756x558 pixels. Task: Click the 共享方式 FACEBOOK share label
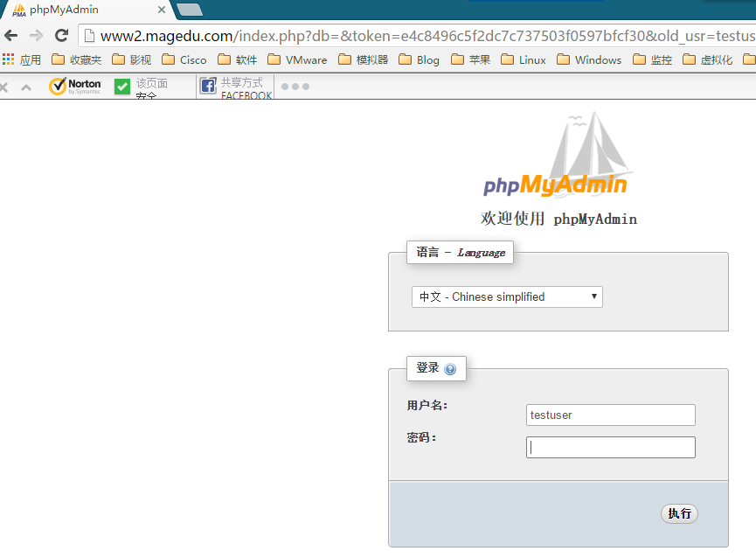(x=246, y=88)
